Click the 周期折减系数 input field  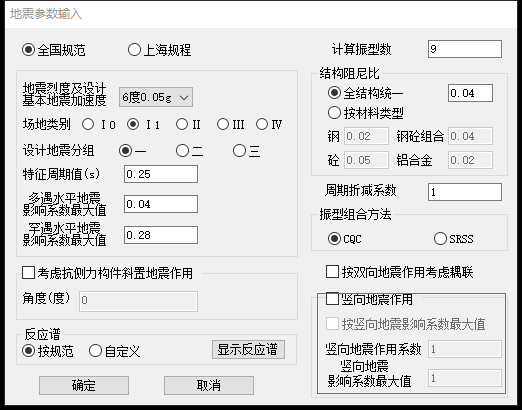tap(465, 192)
